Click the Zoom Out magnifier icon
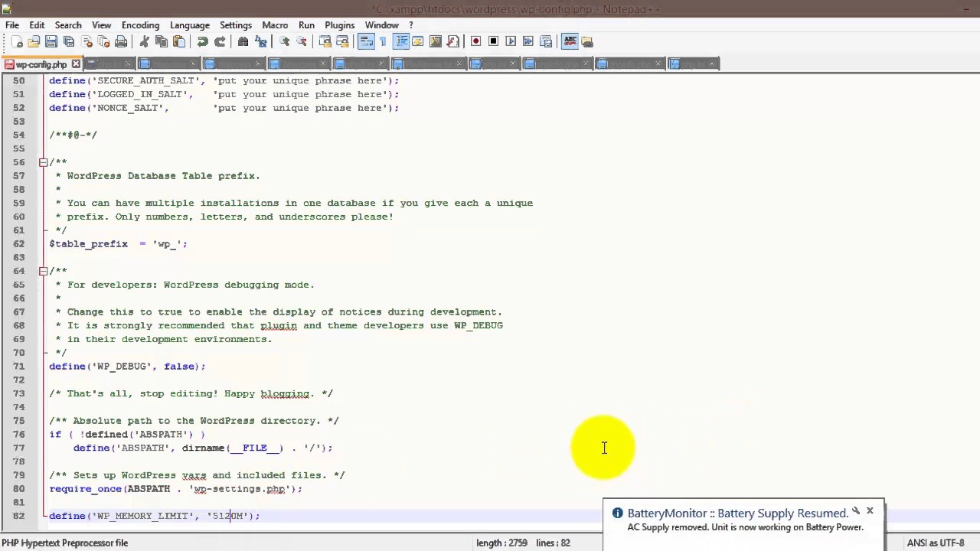 (x=302, y=41)
